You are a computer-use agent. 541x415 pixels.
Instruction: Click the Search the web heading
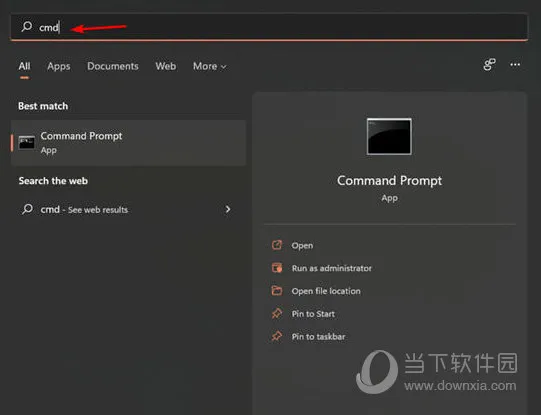53,181
